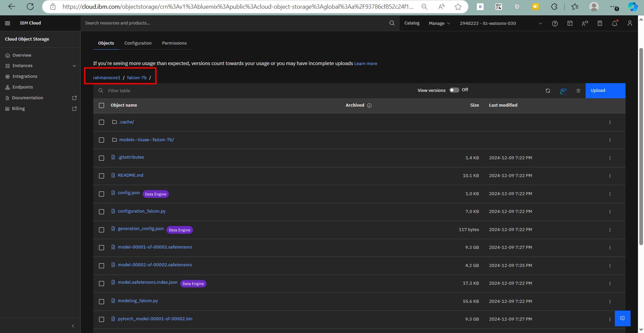Select checkbox for README.md
Screen dimensions: 644x333
[x=102, y=176]
